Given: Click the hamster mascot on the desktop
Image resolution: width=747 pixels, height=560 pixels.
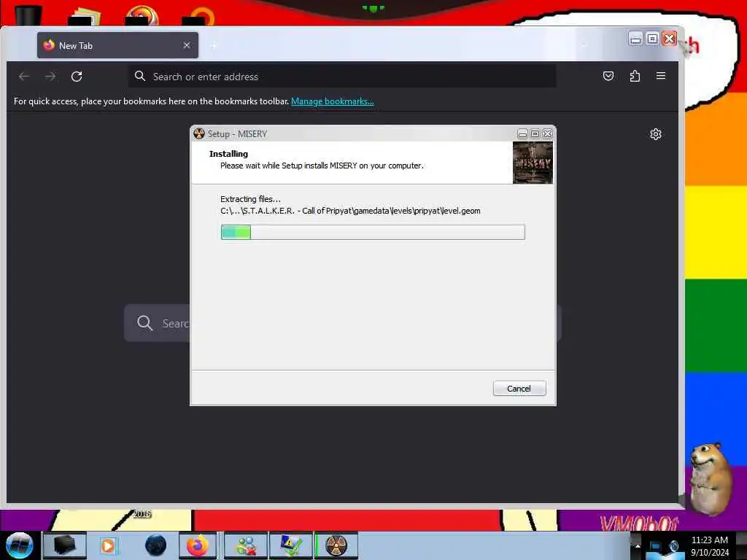Looking at the screenshot, I should pyautogui.click(x=710, y=478).
